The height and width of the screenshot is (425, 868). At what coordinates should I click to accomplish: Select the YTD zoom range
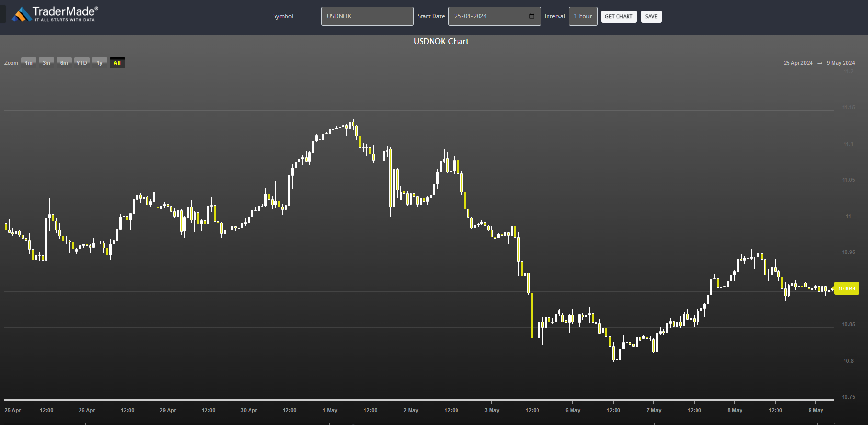(x=82, y=63)
